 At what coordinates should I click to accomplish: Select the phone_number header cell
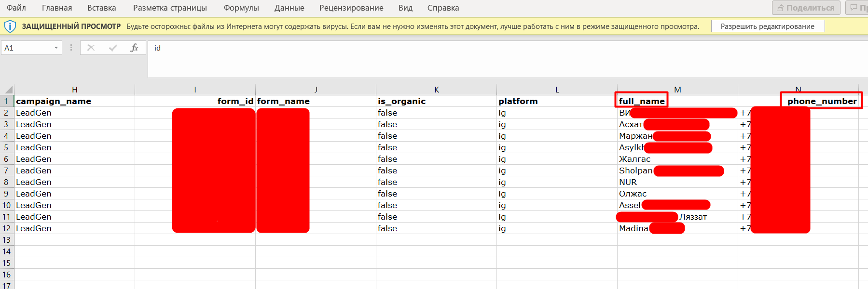pyautogui.click(x=822, y=101)
